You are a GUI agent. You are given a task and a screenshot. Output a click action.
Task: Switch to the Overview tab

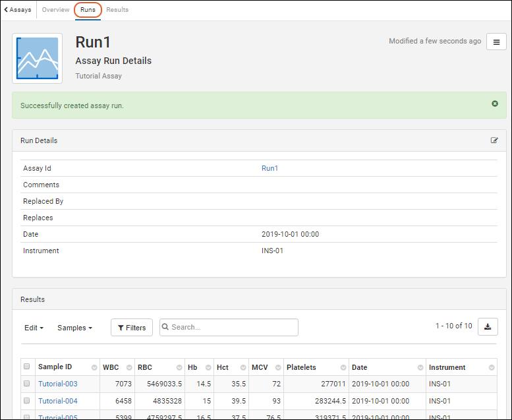[55, 10]
